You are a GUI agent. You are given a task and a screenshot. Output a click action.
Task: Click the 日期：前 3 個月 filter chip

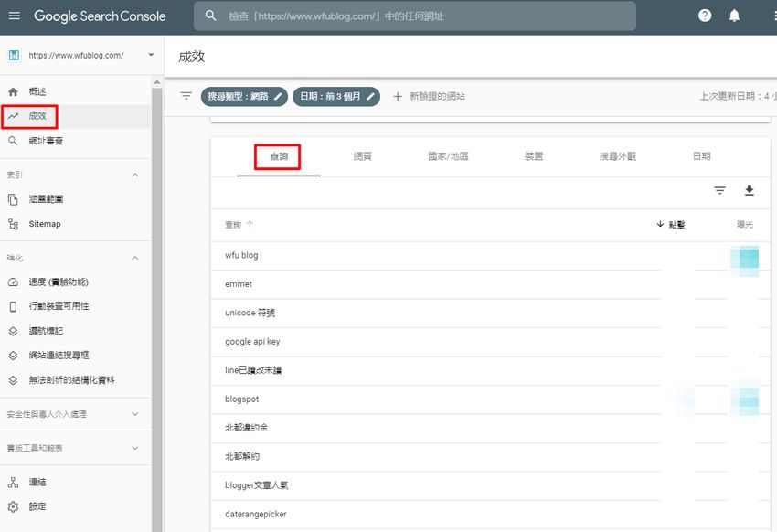click(336, 97)
